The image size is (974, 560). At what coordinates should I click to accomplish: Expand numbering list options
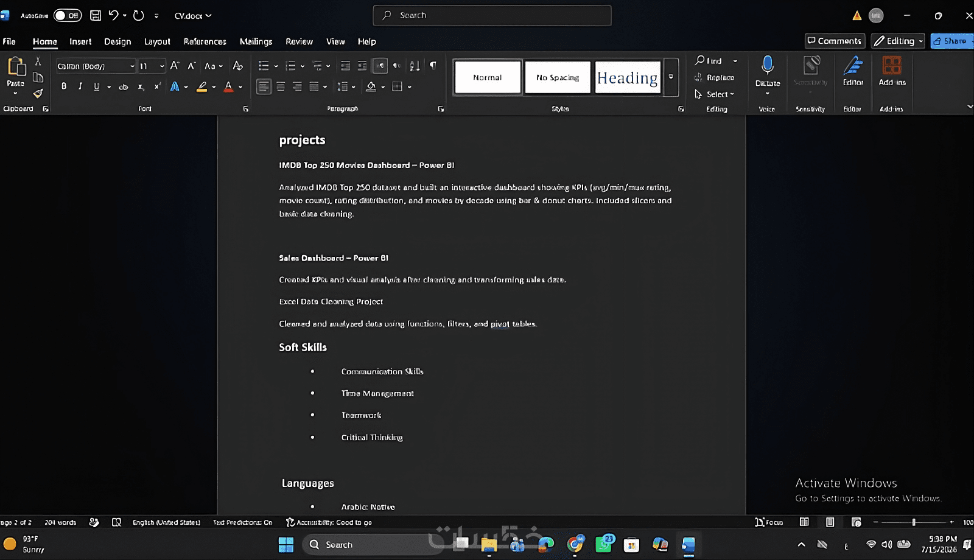coord(303,66)
